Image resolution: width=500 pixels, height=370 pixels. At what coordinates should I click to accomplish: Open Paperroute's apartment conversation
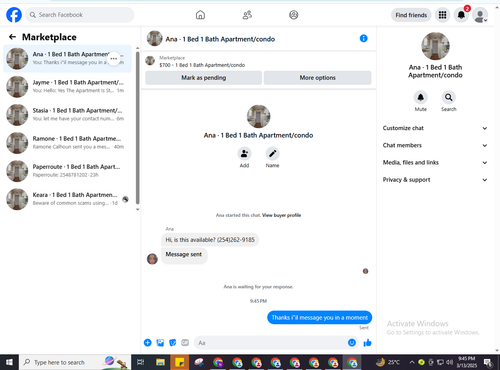(x=68, y=171)
